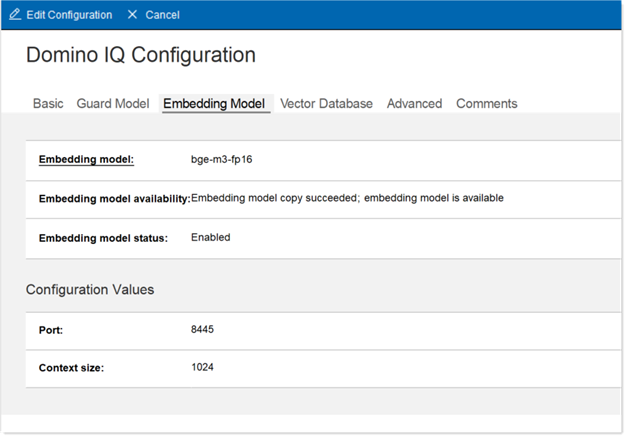Image resolution: width=627 pixels, height=438 pixels.
Task: Click the underlined Embedding model label
Action: coord(86,159)
